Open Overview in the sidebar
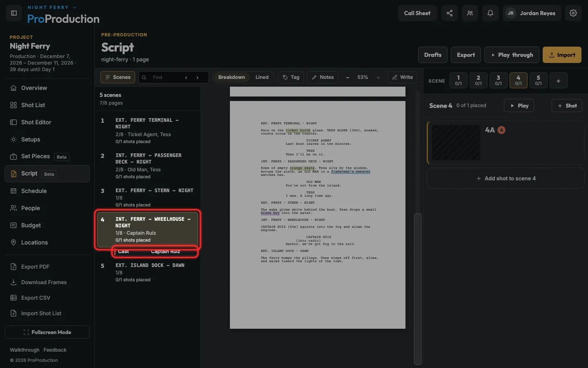This screenshot has height=368, width=588. tap(47, 88)
